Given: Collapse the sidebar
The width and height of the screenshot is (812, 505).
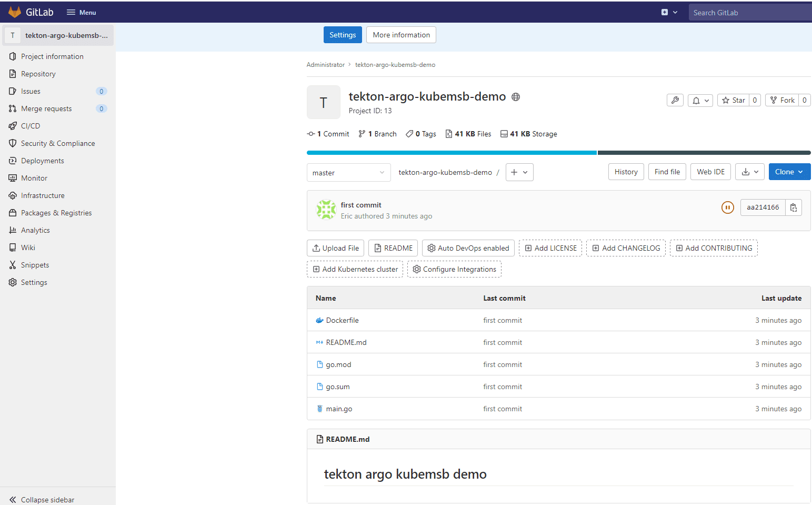Looking at the screenshot, I should [42, 500].
